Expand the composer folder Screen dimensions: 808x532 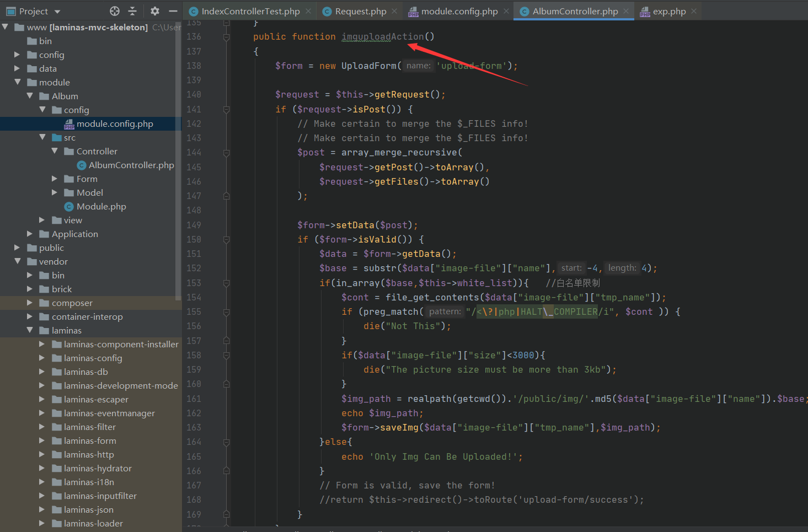30,303
